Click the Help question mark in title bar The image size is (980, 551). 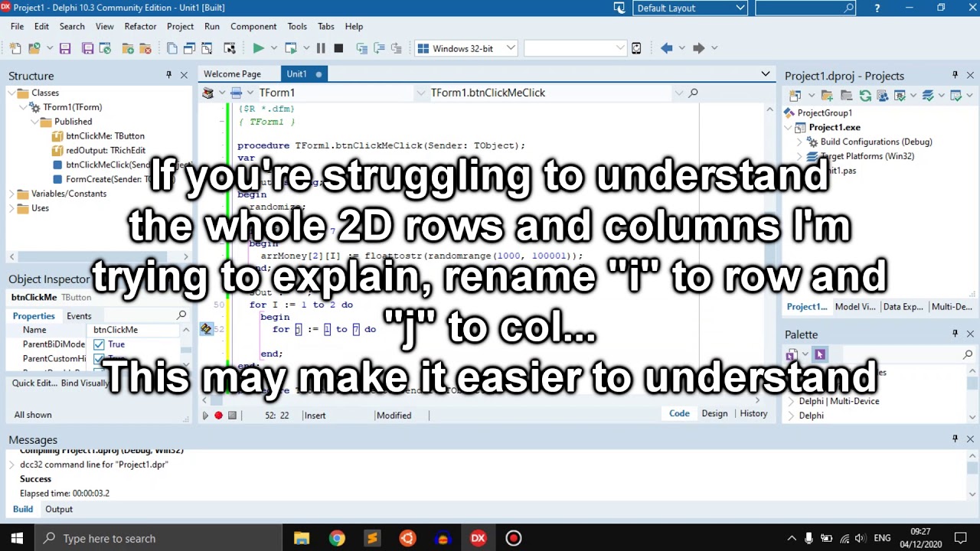[877, 8]
